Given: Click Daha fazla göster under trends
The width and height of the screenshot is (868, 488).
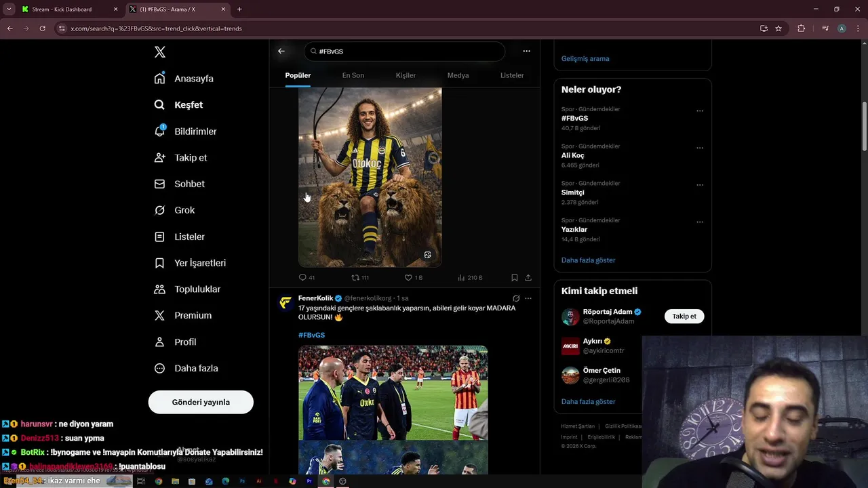Looking at the screenshot, I should click(x=588, y=260).
